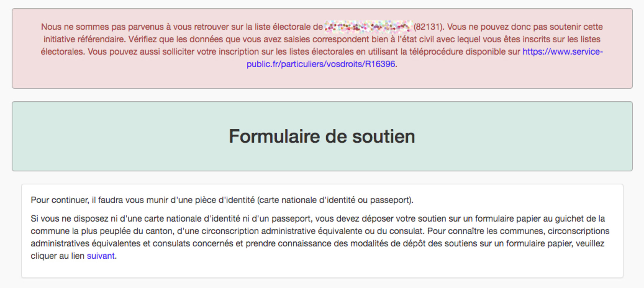
Task: Click the words "cliquer au lien"
Action: (x=57, y=256)
